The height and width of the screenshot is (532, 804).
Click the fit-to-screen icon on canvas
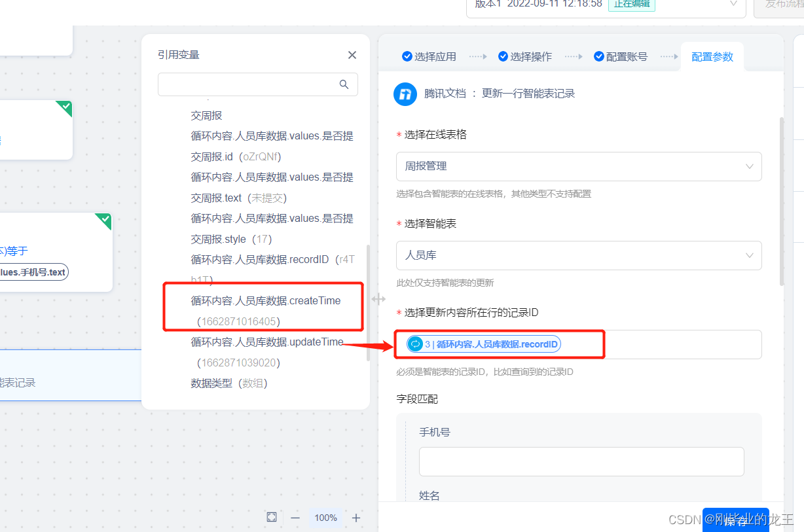pyautogui.click(x=272, y=518)
